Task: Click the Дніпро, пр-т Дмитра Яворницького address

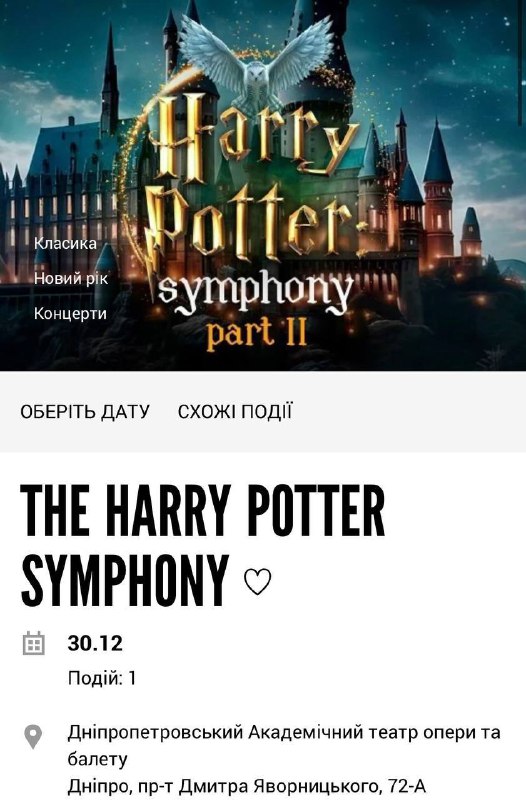Action: coord(246,786)
